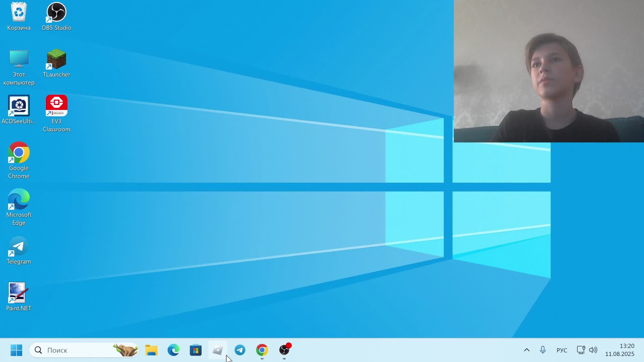Expand the hidden system tray icons chevron
The width and height of the screenshot is (644, 362).
[x=527, y=350]
